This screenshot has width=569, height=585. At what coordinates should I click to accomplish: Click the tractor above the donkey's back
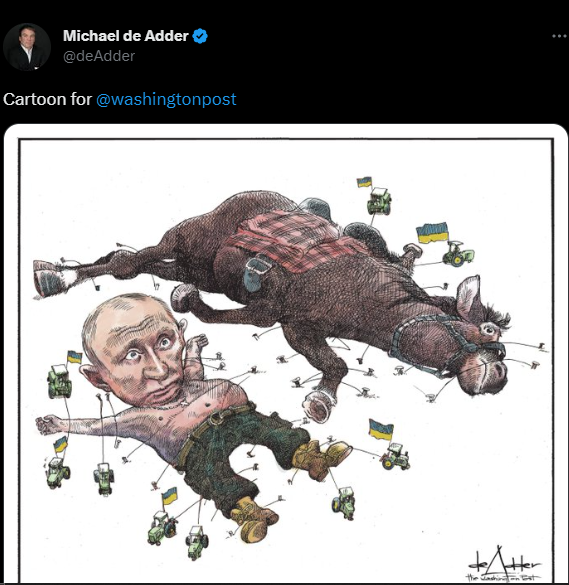[x=379, y=201]
